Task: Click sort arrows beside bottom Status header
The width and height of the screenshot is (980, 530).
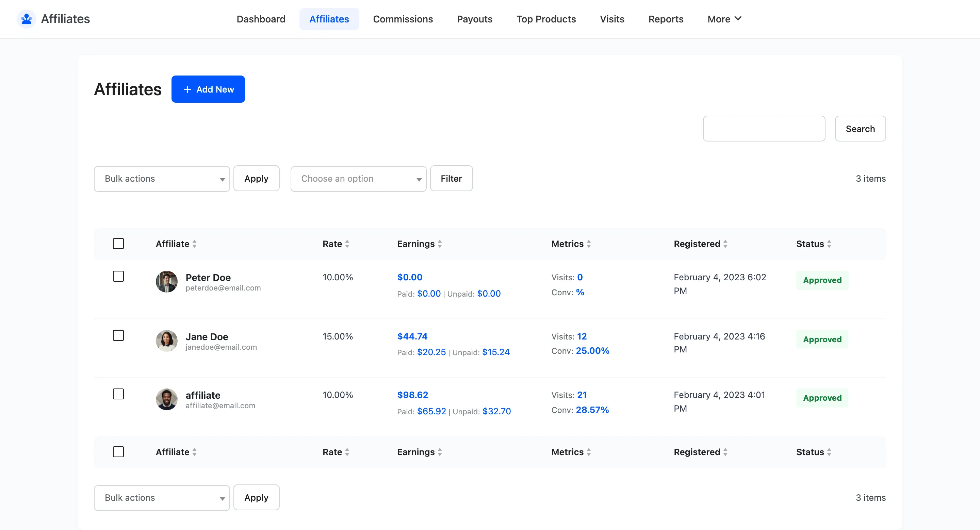Action: tap(829, 452)
